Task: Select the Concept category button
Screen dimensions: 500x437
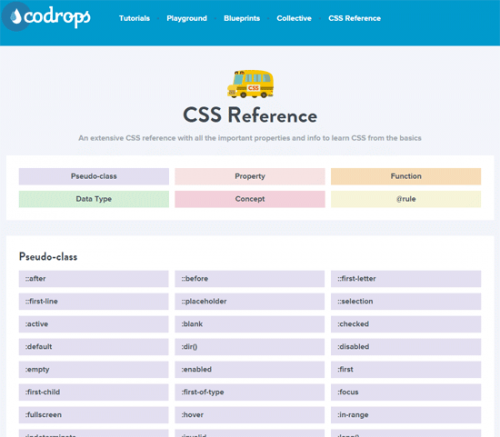Action: [250, 199]
